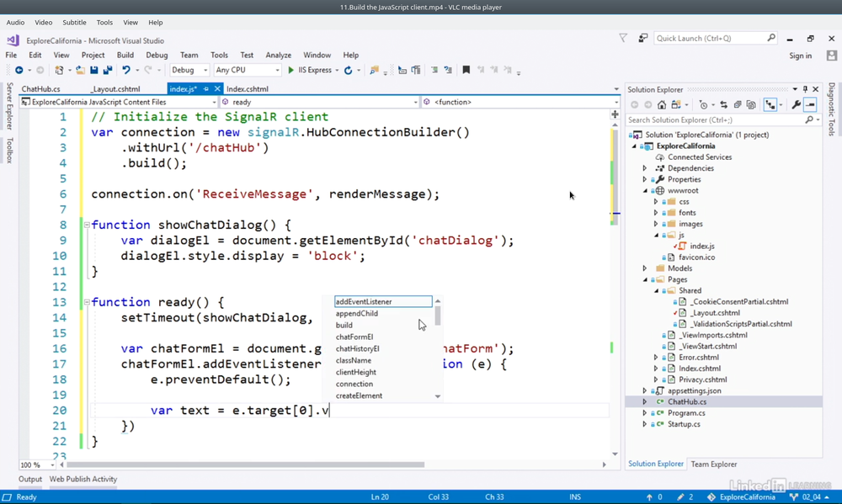Click the IntelliSense list scrollbar thumb
The image size is (842, 504).
pyautogui.click(x=438, y=316)
